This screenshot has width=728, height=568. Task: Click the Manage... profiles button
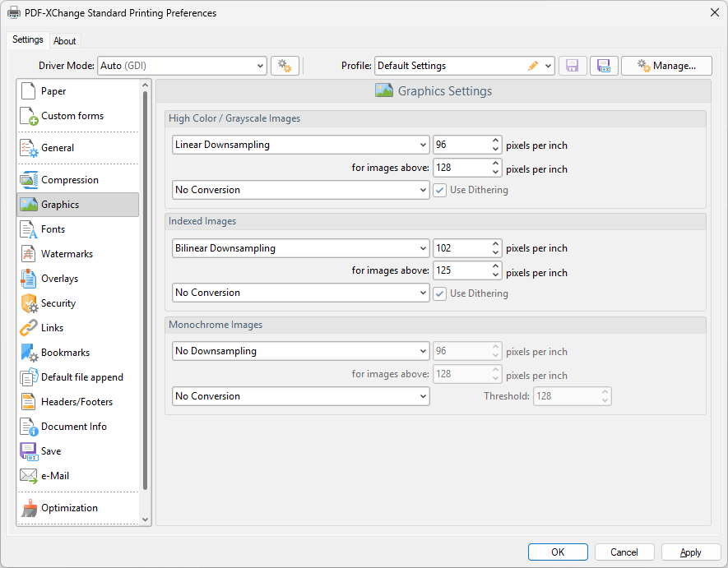[x=666, y=66]
